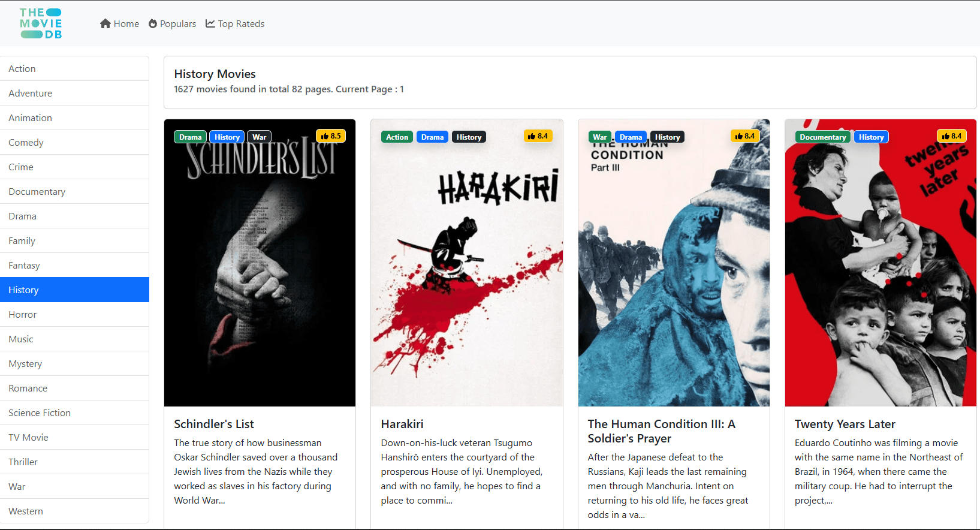The image size is (980, 530).
Task: Click the War tag on Schindler's List
Action: point(259,137)
